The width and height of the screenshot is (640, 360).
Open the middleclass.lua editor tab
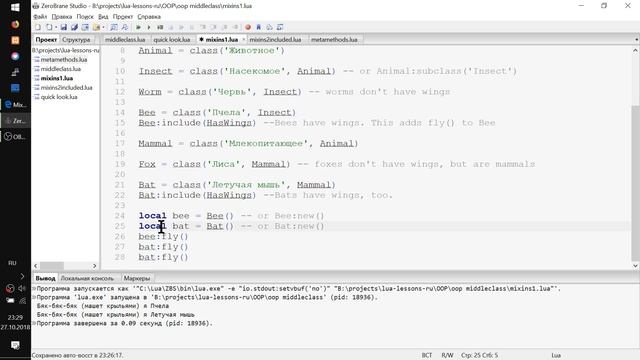coord(125,40)
